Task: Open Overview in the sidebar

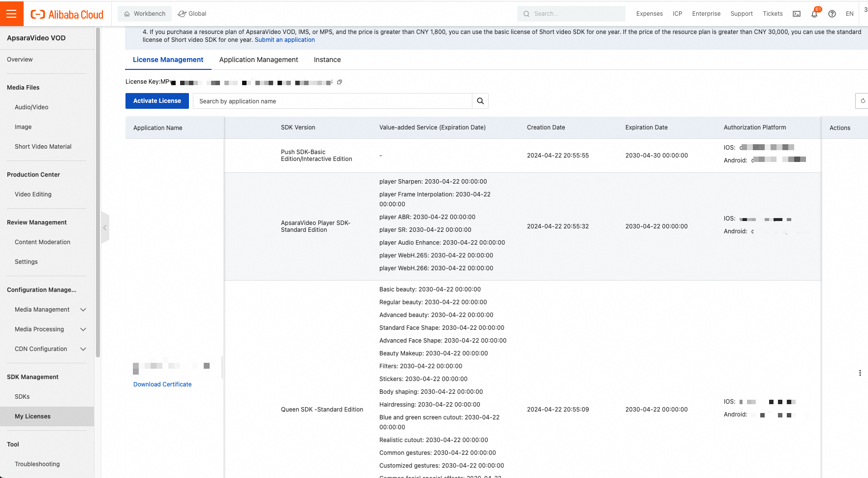Action: click(20, 60)
